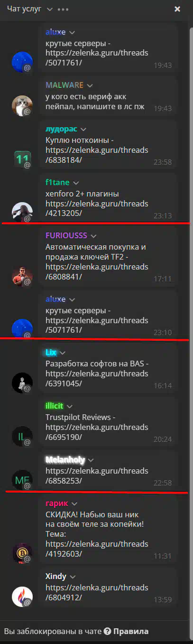Open the dropdown arrow next to MALWARE

click(90, 85)
